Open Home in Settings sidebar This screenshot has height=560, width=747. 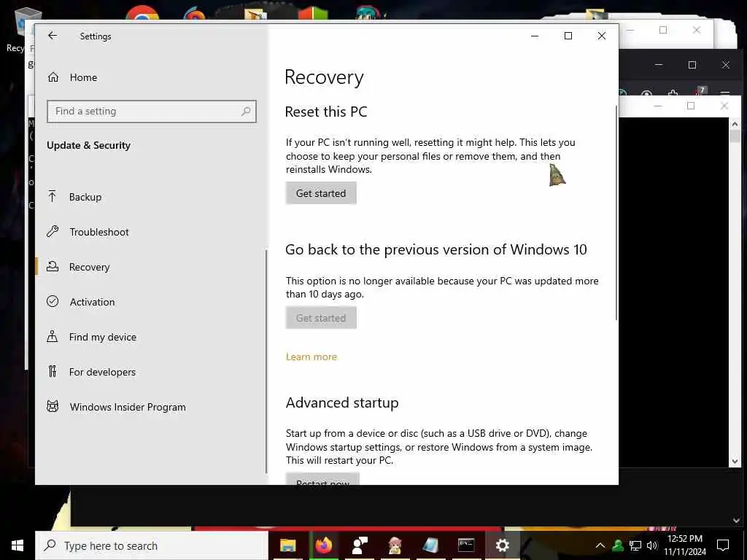pyautogui.click(x=83, y=77)
